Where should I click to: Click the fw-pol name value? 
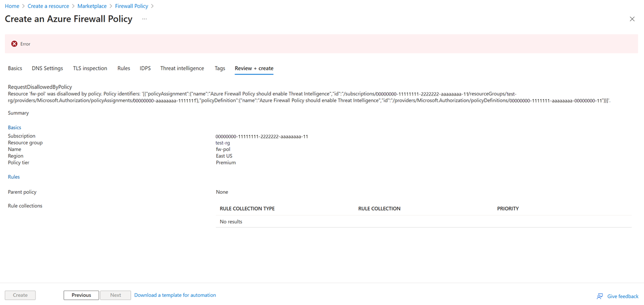[x=223, y=149]
